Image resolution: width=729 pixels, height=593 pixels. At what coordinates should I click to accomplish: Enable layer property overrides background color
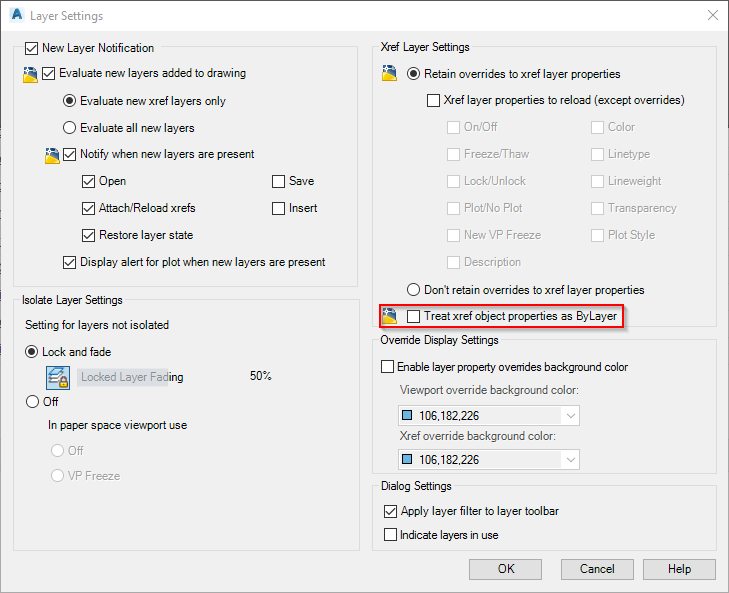click(388, 367)
